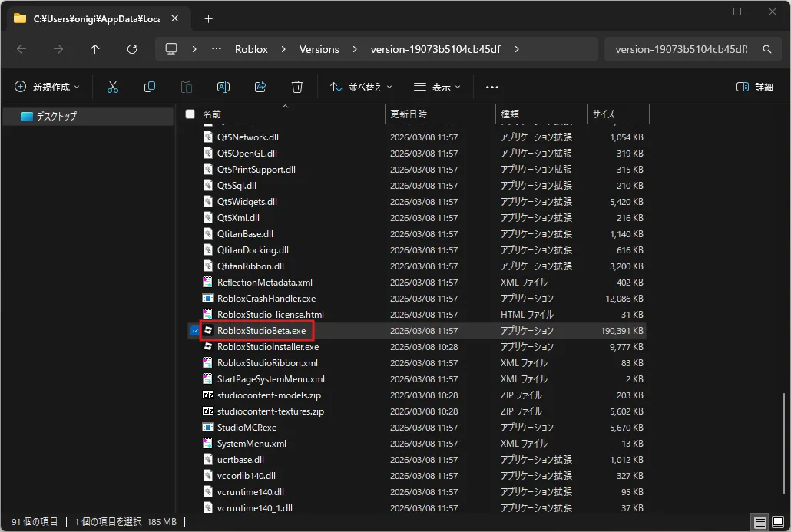Image resolution: width=791 pixels, height=532 pixels.
Task: Click the search magnifier icon
Action: pyautogui.click(x=766, y=49)
